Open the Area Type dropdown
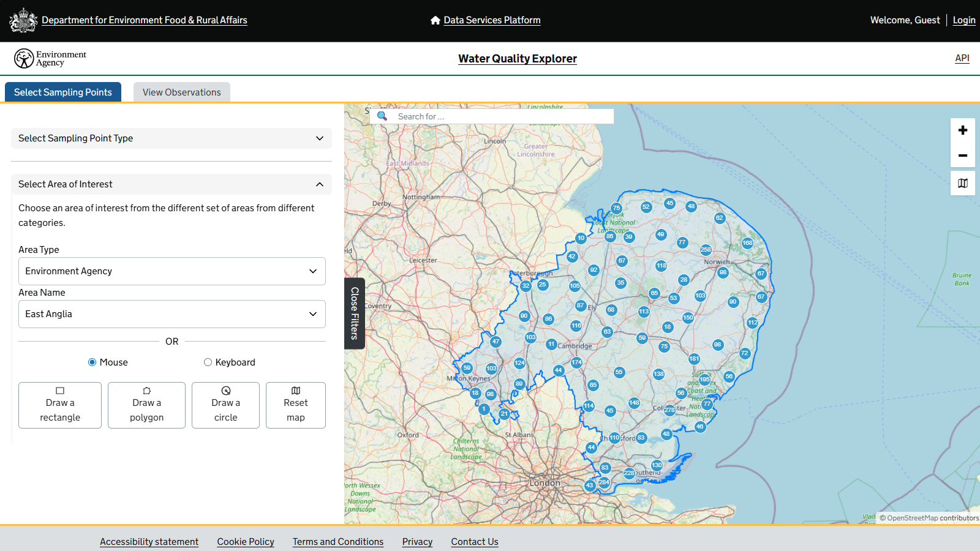Viewport: 980px width, 551px height. [x=171, y=271]
